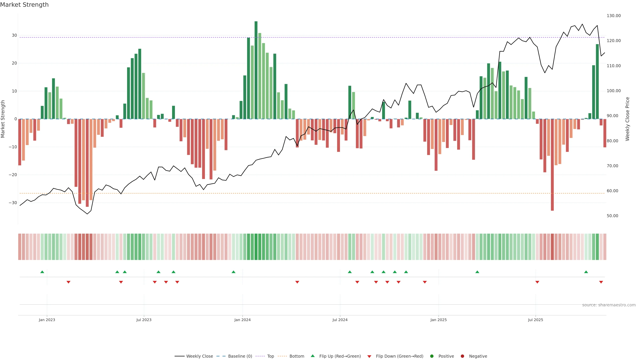Screen dimensions: 644x362
Task: Click the source: sharemaestro.com text
Action: tap(609, 305)
